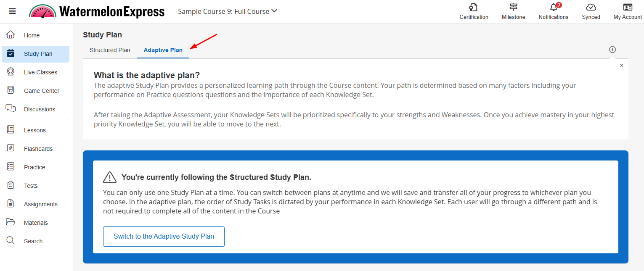The image size is (644, 271).
Task: Open the Certification icon in header
Action: 474,8
